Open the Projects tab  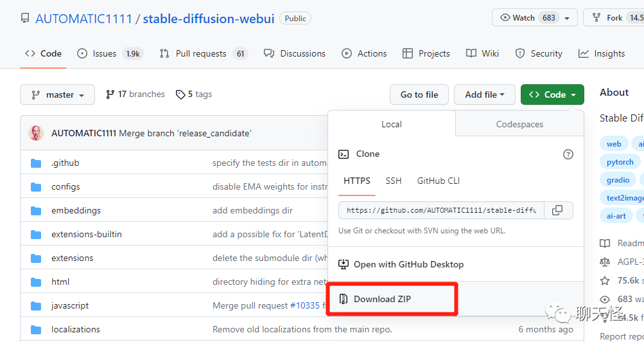(426, 53)
